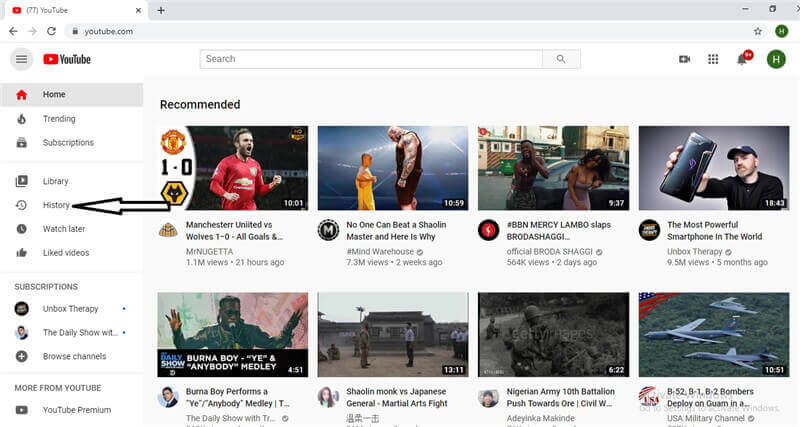Select Watch later in sidebar
The width and height of the screenshot is (800, 427).
pyautogui.click(x=63, y=229)
